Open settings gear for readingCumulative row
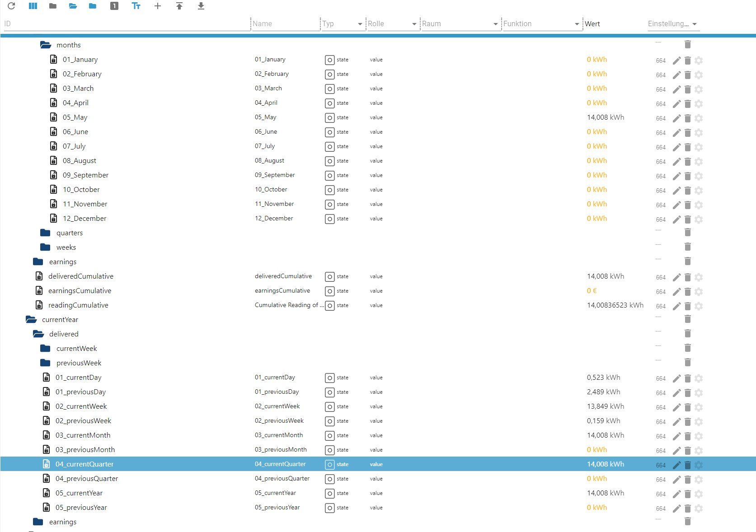 tap(699, 306)
